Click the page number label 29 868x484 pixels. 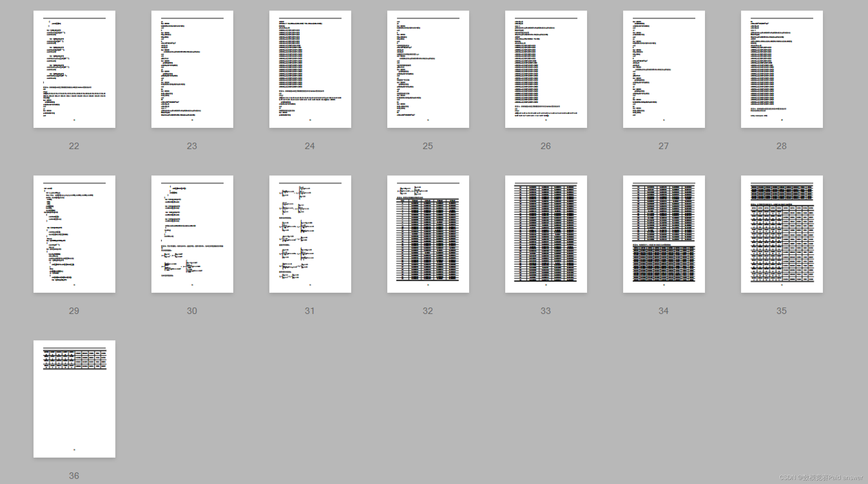coord(74,310)
